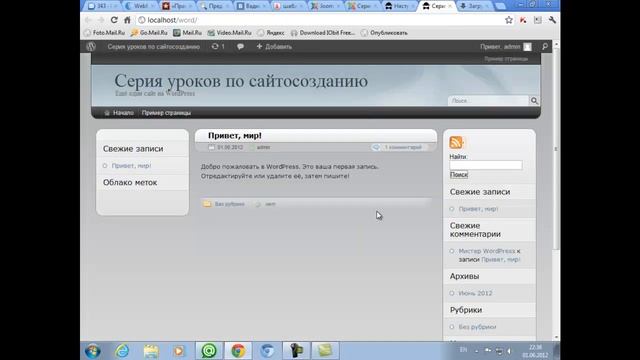Switch to the browser tab labeled 343
This screenshot has height=360, width=640.
103,6
